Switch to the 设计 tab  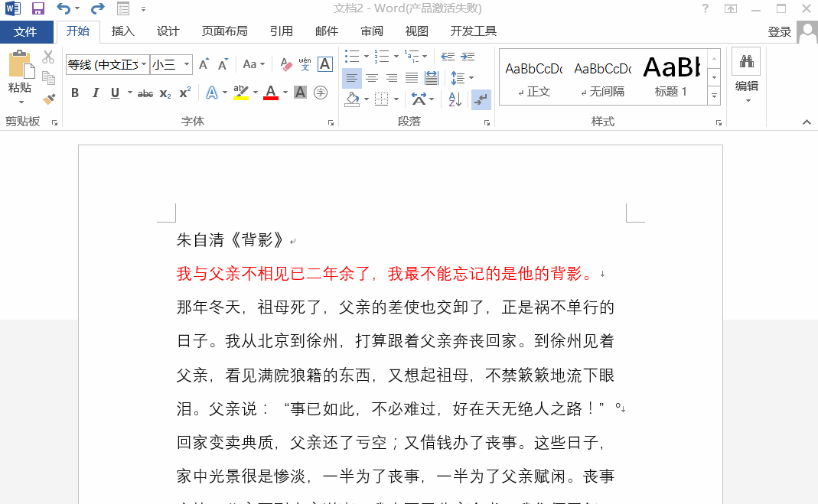pyautogui.click(x=168, y=31)
